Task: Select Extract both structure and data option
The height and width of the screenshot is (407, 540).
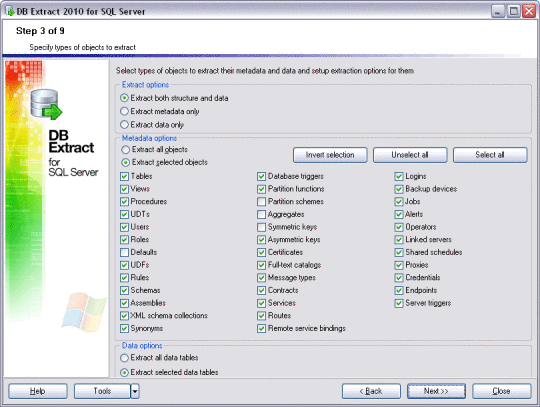Action: coord(124,98)
